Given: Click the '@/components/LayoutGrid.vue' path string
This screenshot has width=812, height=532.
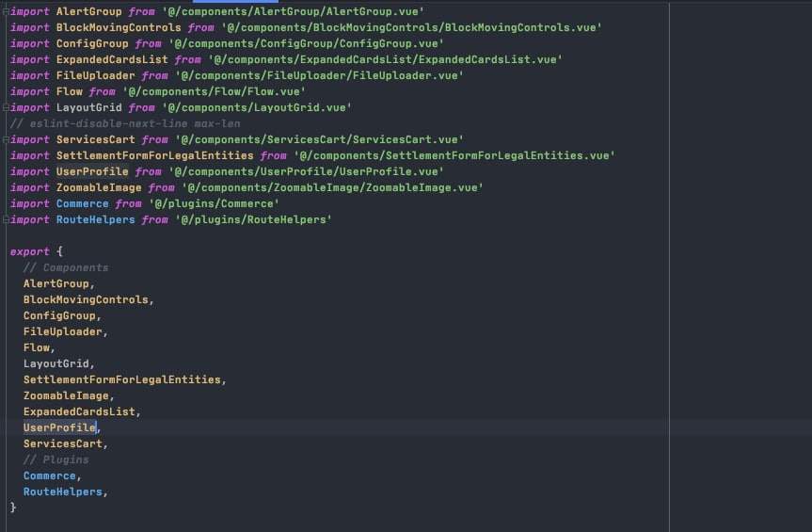Looking at the screenshot, I should (x=257, y=107).
